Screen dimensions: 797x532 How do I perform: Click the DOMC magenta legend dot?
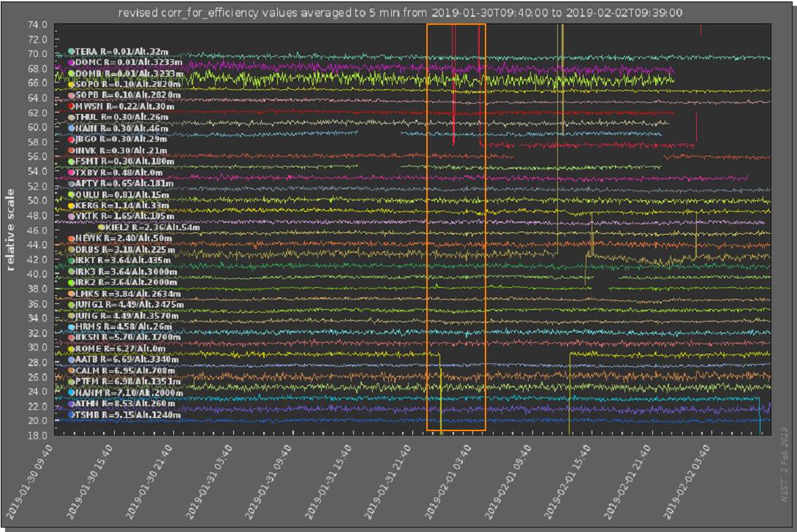(x=72, y=63)
